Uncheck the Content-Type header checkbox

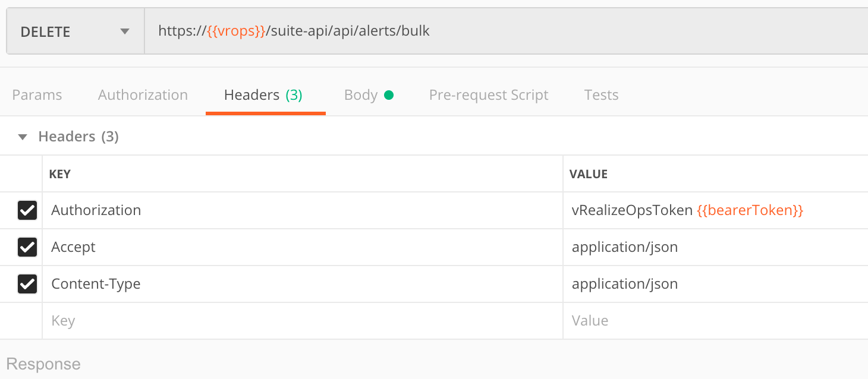[x=27, y=283]
